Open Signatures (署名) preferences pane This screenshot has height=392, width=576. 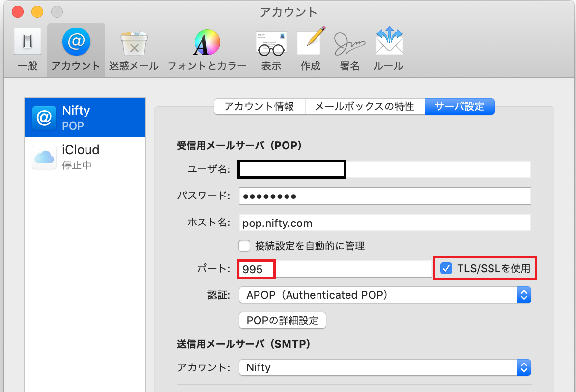349,49
